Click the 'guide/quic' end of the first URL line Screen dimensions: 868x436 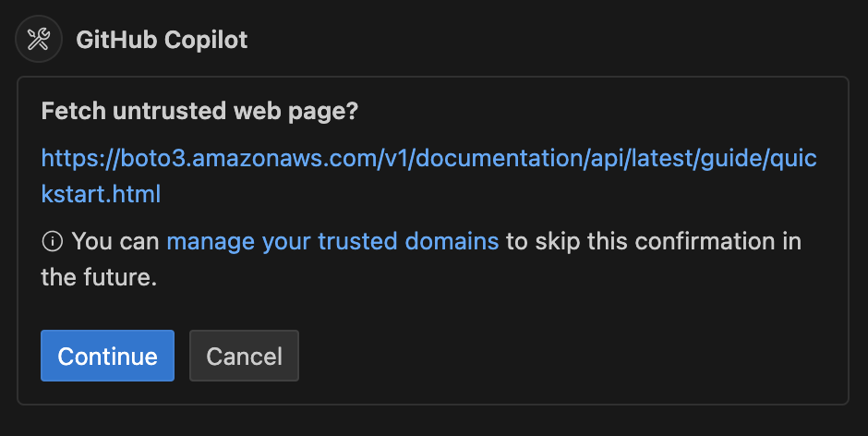[759, 159]
